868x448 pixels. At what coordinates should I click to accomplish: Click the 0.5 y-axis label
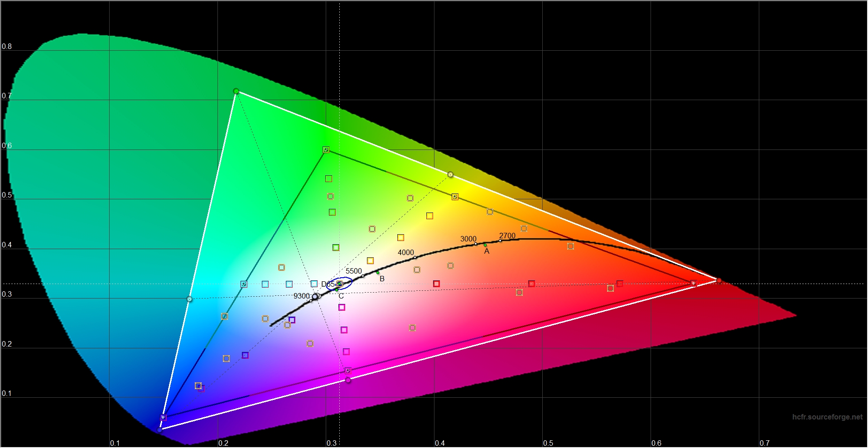tap(7, 195)
